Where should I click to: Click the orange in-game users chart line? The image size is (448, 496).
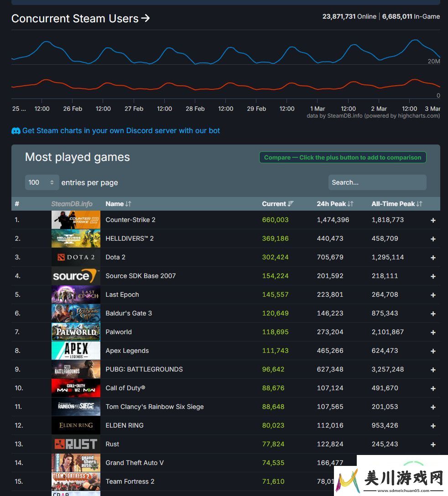tap(225, 84)
